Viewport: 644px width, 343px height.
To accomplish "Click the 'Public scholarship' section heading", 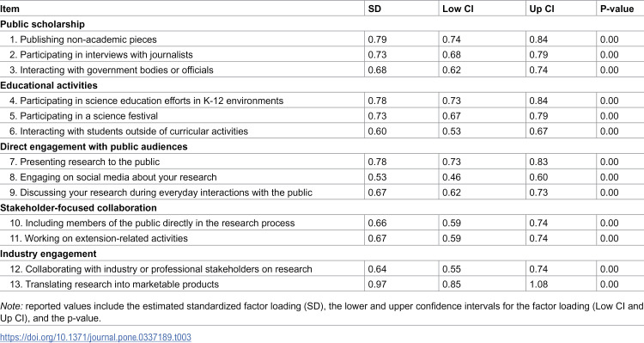I will [42, 24].
